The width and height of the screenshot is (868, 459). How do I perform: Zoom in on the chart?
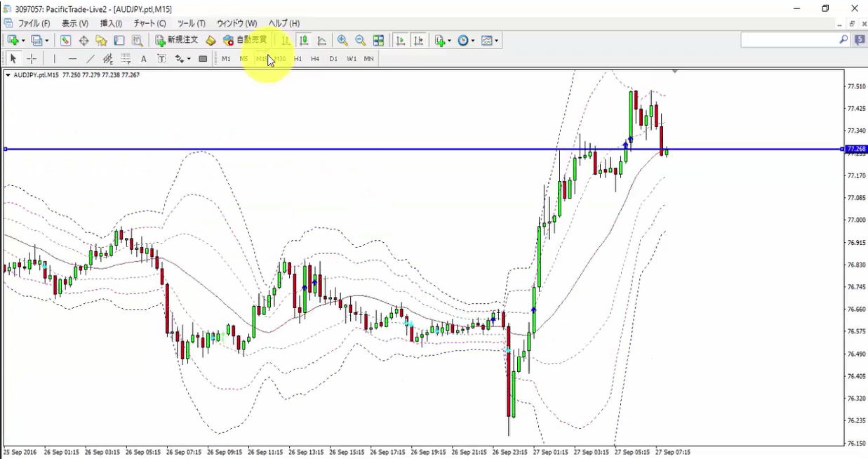(342, 41)
